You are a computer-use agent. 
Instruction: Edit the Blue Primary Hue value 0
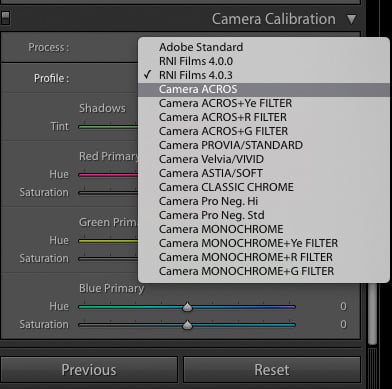(x=343, y=306)
